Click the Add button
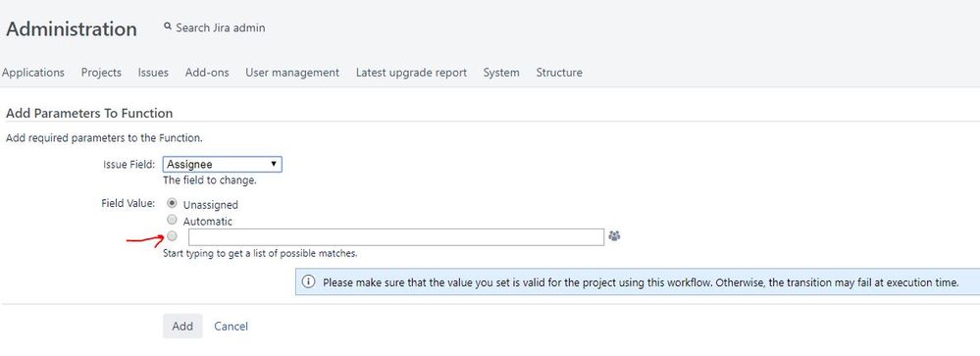The height and width of the screenshot is (356, 980). coord(182,326)
